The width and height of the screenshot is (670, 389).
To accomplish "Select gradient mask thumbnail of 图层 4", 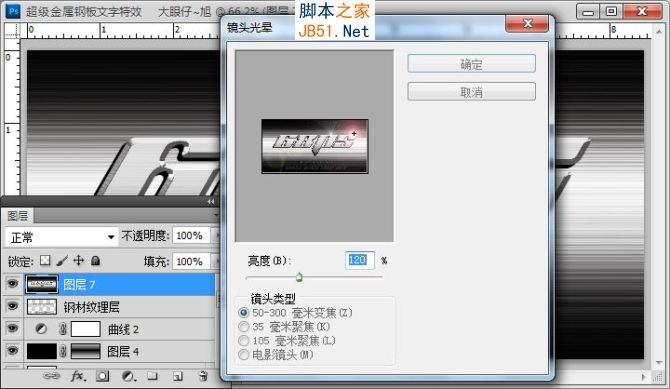I will coord(85,351).
